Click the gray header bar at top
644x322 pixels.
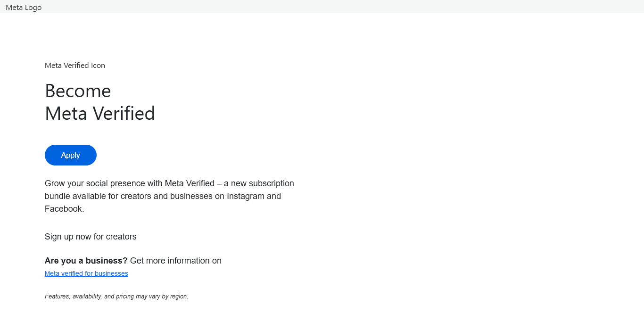tap(322, 6)
